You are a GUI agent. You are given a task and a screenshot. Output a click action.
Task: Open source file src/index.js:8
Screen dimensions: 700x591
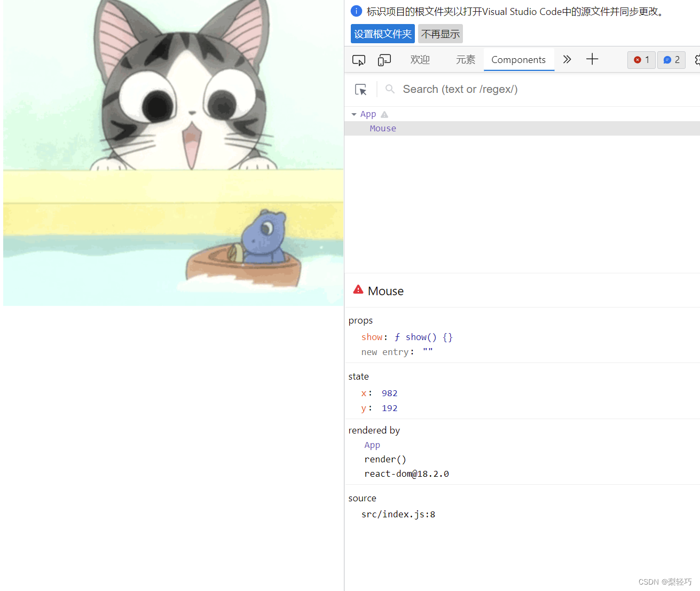coord(398,514)
